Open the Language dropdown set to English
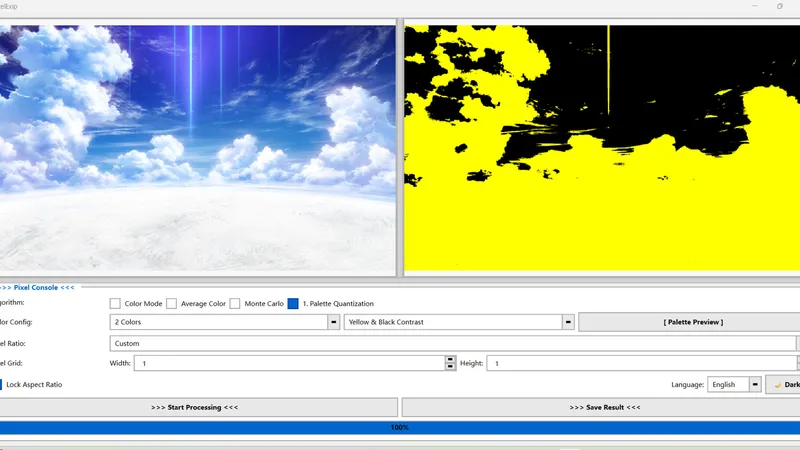Image resolution: width=800 pixels, height=450 pixels. pos(755,384)
